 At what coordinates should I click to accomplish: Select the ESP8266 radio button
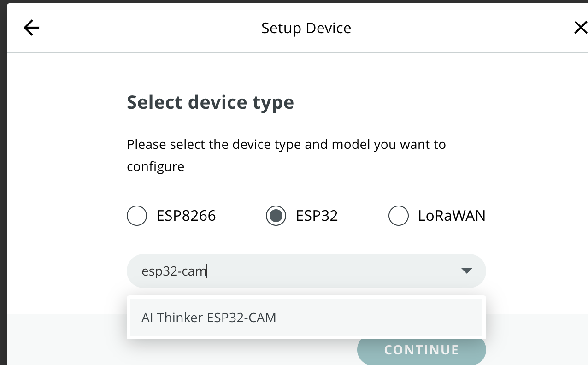click(x=137, y=216)
